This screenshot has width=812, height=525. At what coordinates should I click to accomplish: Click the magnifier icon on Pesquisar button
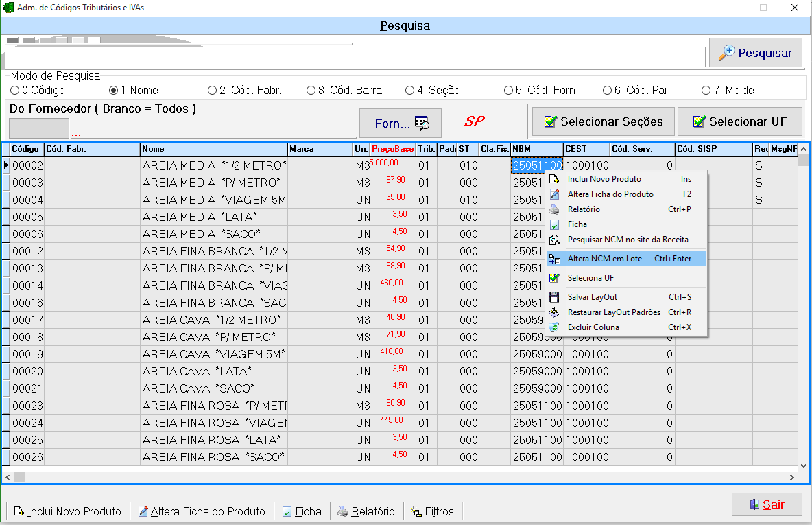tap(726, 53)
